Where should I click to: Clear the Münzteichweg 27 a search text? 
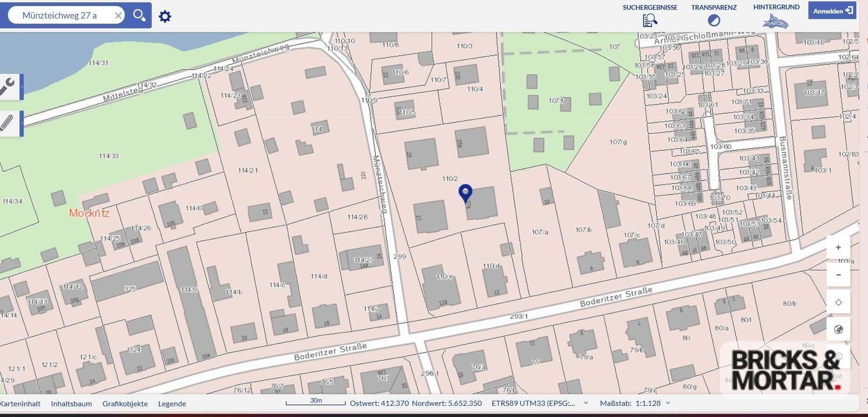coord(118,16)
